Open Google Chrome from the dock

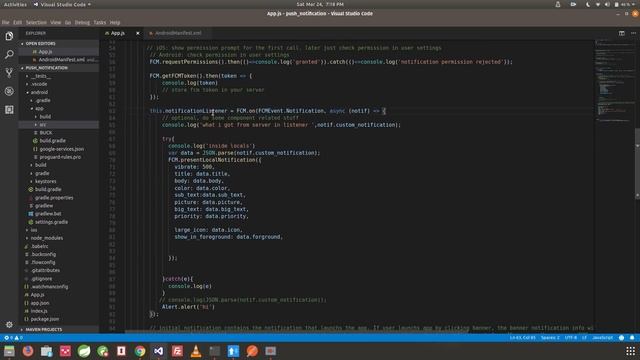140,351
